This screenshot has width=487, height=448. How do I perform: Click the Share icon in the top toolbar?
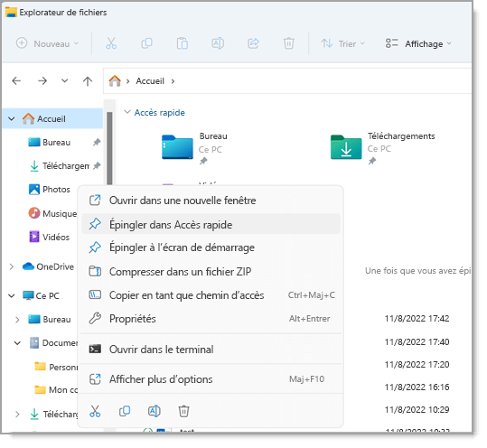[x=253, y=43]
